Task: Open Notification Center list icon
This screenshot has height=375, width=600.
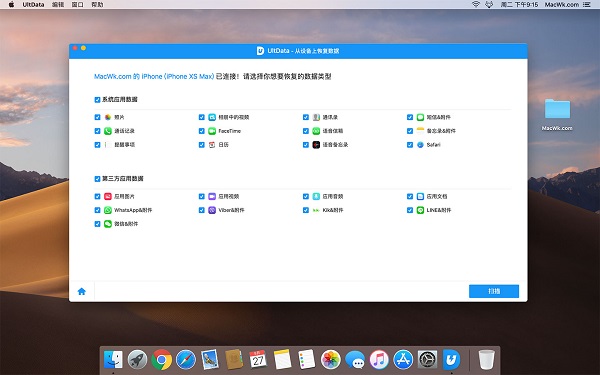Action: [587, 5]
